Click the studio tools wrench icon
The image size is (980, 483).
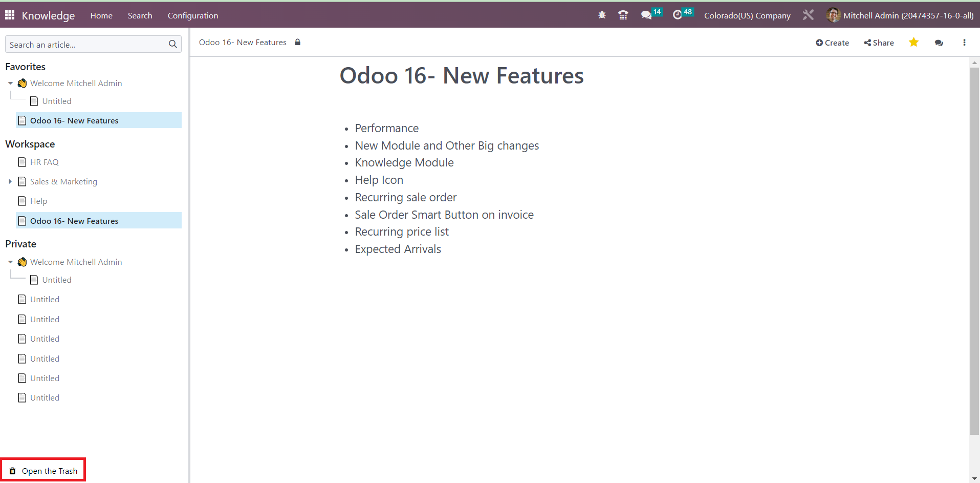808,15
